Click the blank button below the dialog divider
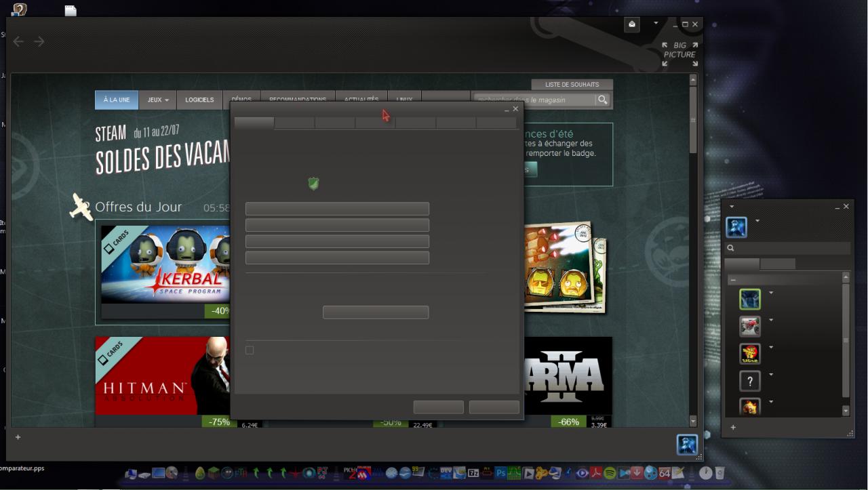Screen dimensions: 868x490 coord(376,312)
